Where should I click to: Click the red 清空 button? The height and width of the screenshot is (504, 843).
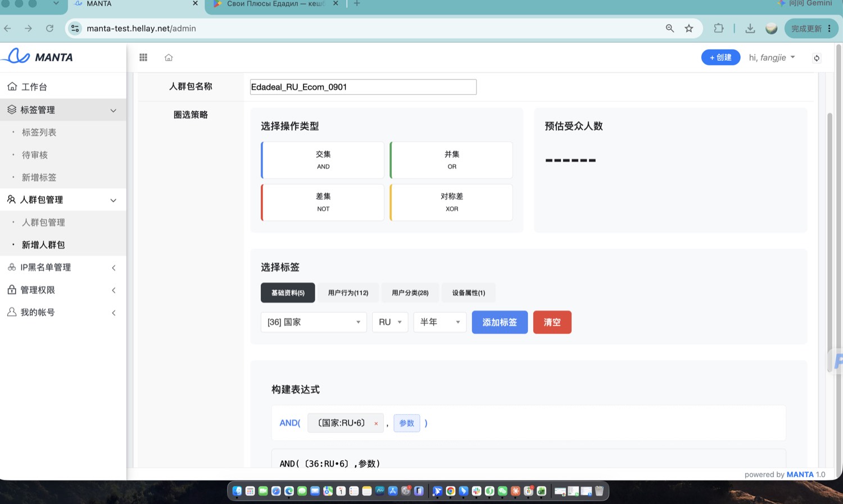click(x=552, y=322)
